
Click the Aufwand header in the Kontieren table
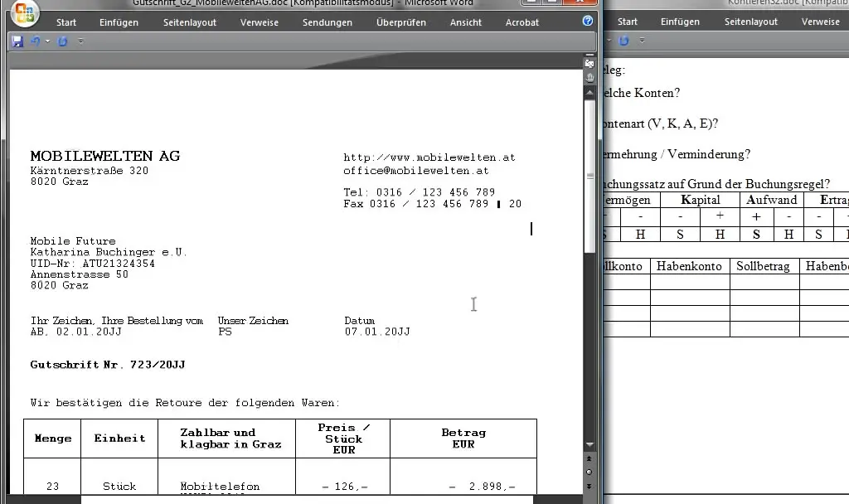click(x=772, y=200)
